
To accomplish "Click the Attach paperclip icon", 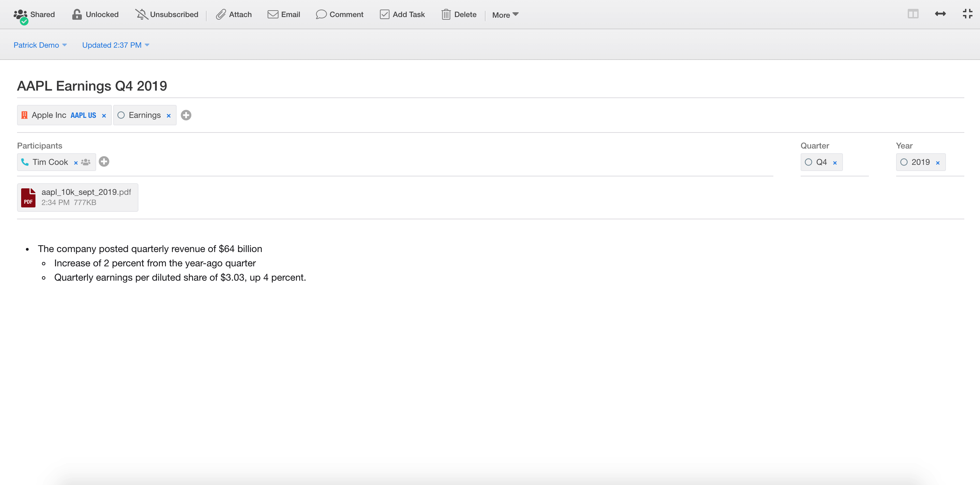I will pos(221,14).
